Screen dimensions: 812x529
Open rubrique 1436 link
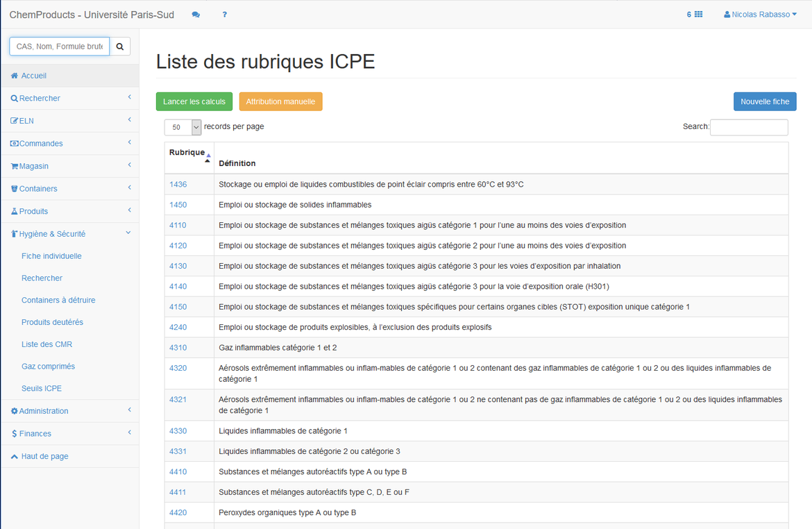[178, 185]
